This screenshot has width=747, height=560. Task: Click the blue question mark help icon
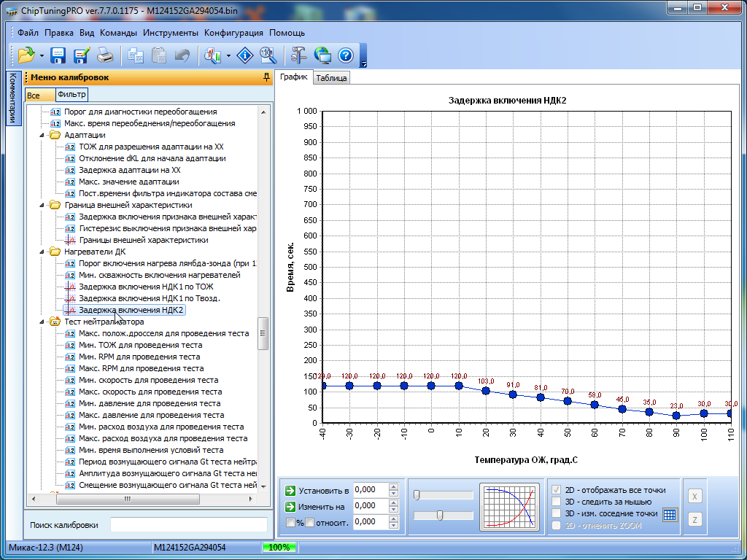click(x=345, y=55)
